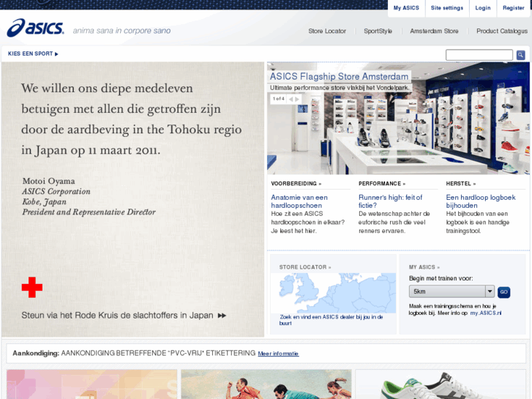
Task: Open Een hardloop logboek bijhouden article
Action: [x=481, y=201]
